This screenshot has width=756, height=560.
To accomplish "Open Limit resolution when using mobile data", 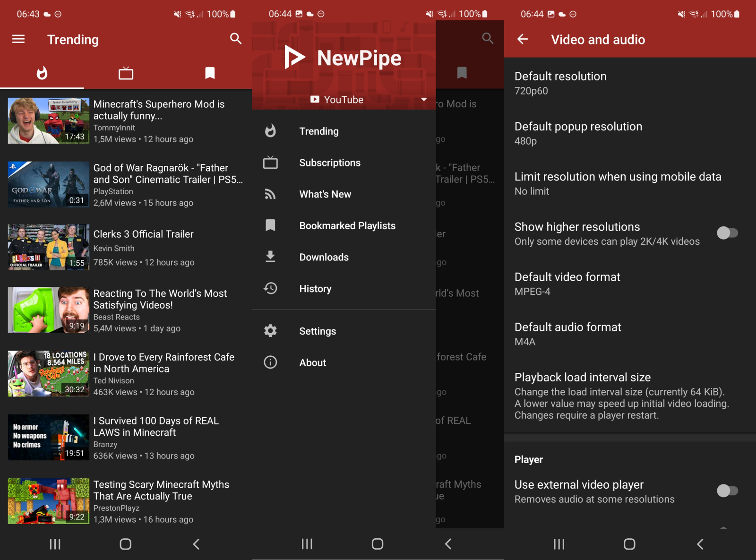I will click(x=630, y=183).
